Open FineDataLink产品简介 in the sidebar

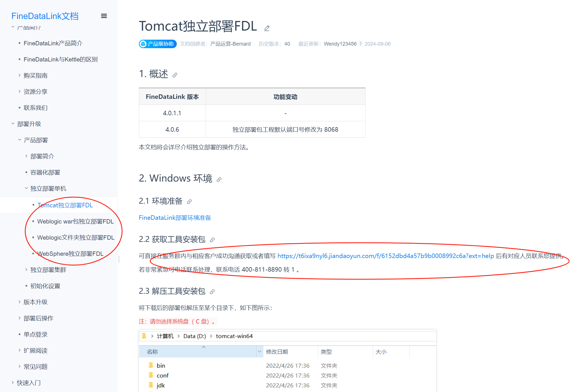[x=53, y=43]
